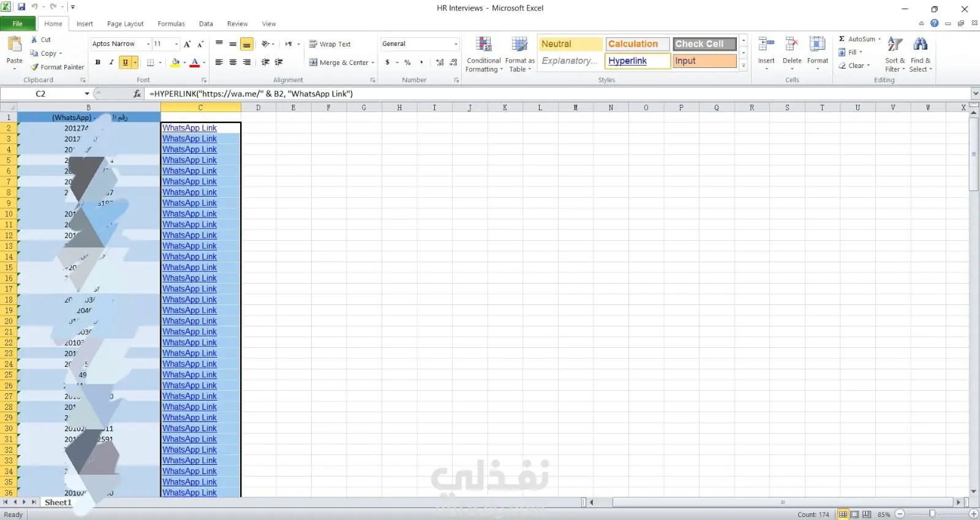The image size is (980, 520).
Task: Click the Format Painter tool
Action: (58, 67)
